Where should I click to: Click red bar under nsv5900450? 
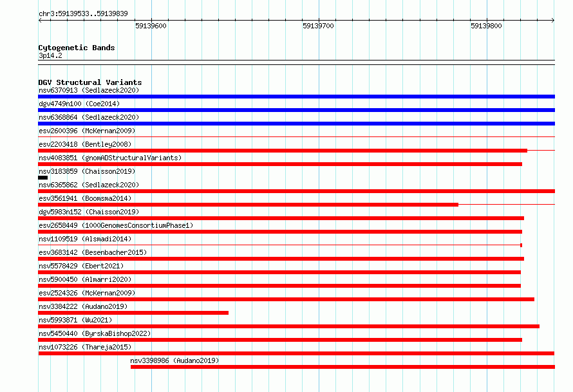pos(279,286)
